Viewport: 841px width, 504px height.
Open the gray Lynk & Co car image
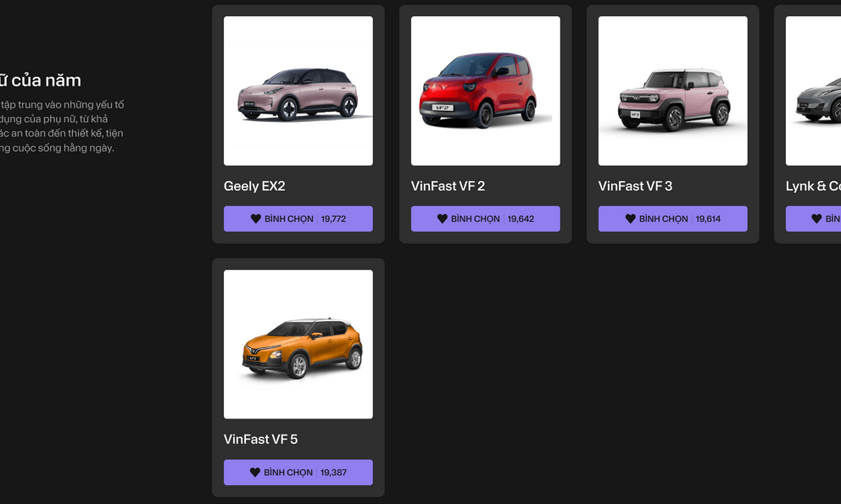813,91
